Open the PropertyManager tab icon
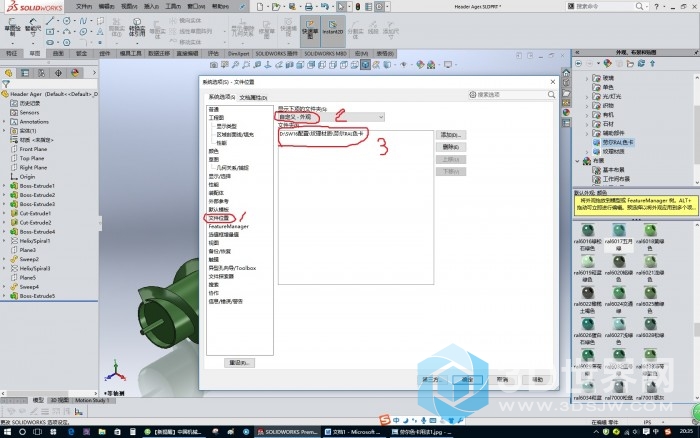This screenshot has height=438, width=700. coord(25,72)
